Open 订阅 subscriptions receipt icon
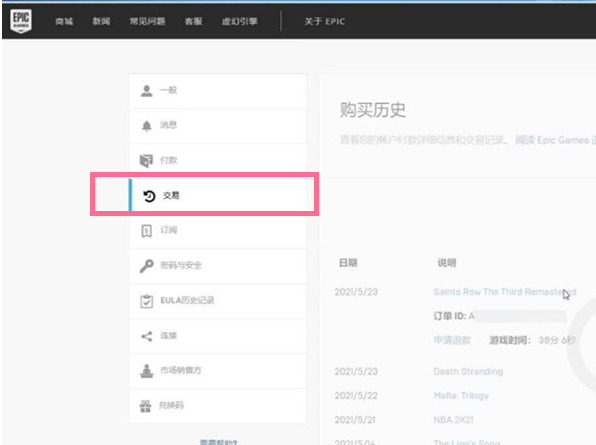Image resolution: width=596 pixels, height=445 pixels. click(x=146, y=230)
